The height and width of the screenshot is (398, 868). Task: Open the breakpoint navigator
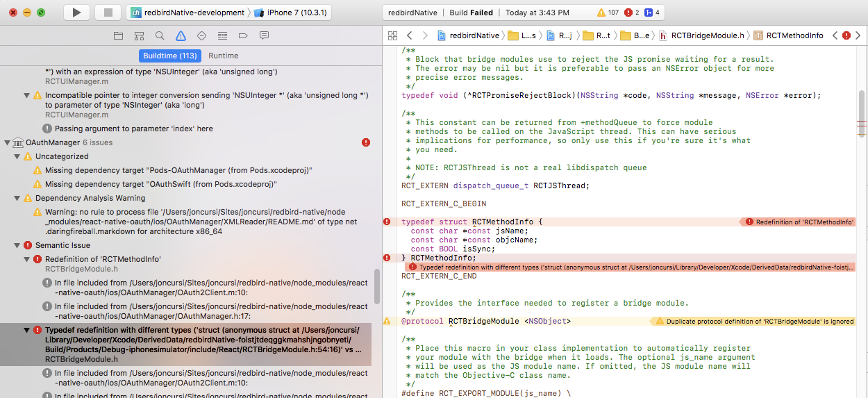[x=243, y=35]
